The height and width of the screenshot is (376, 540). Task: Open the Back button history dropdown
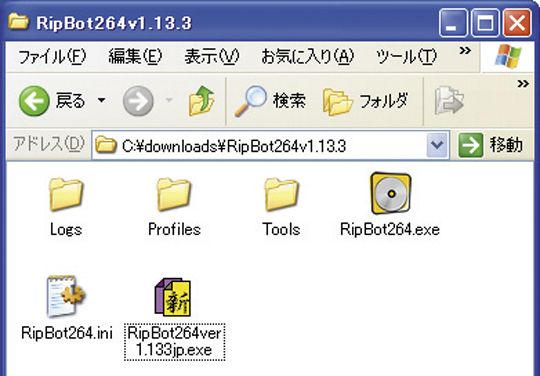[101, 101]
